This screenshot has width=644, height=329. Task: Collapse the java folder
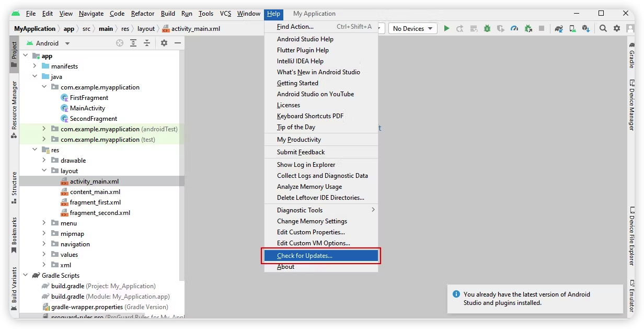(34, 76)
